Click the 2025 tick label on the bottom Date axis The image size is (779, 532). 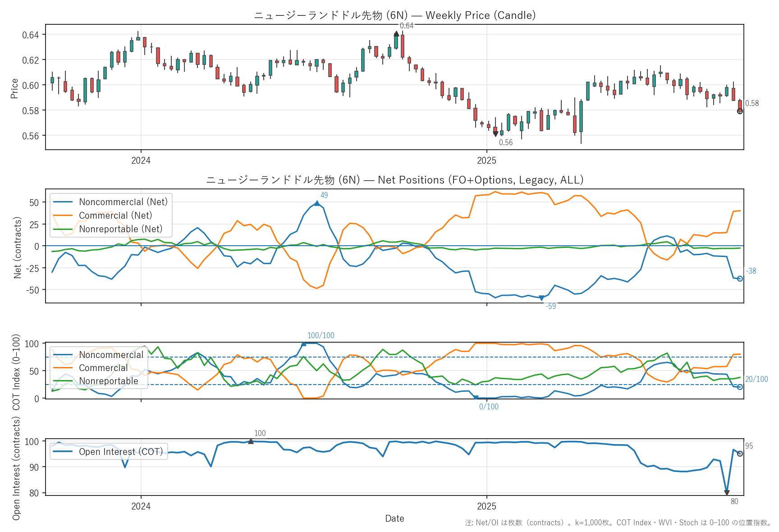point(486,506)
